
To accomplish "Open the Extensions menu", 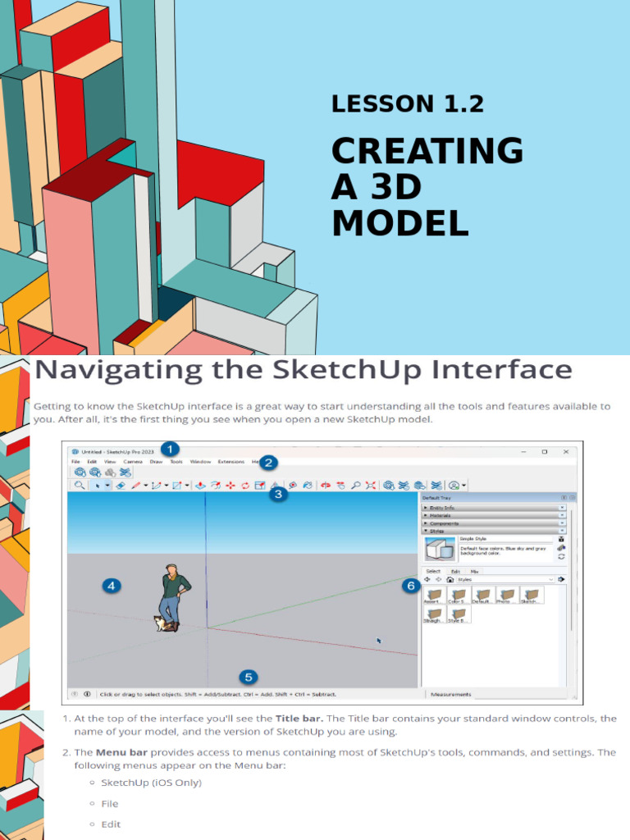I will pos(231,461).
